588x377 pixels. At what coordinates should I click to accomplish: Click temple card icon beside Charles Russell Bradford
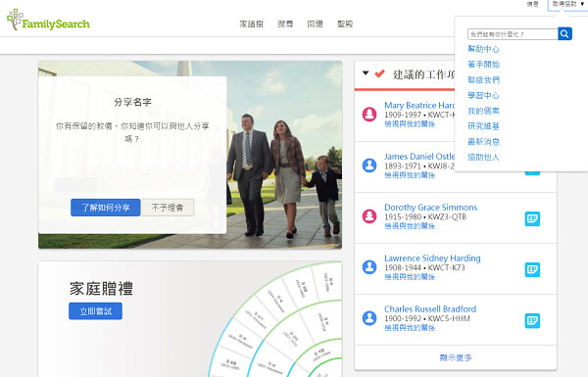(x=532, y=321)
